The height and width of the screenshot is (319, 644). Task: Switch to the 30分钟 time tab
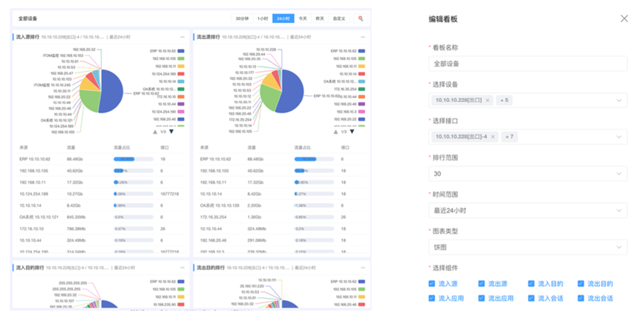tap(242, 18)
